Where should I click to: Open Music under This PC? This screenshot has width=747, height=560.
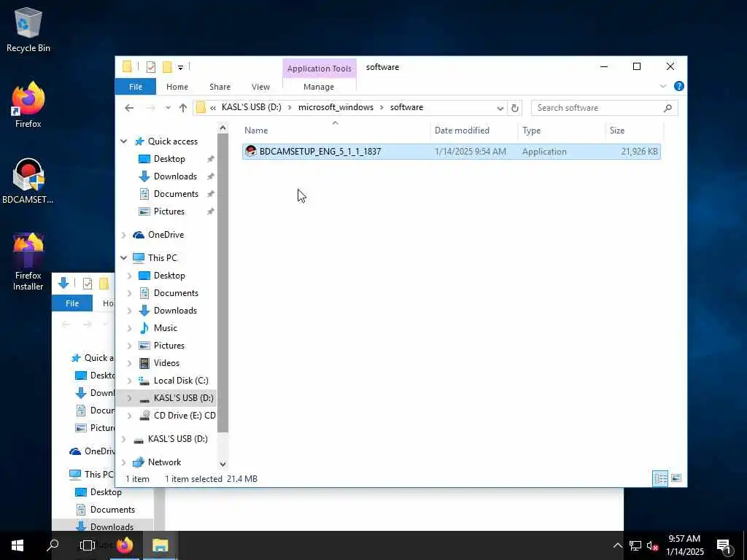pos(166,328)
